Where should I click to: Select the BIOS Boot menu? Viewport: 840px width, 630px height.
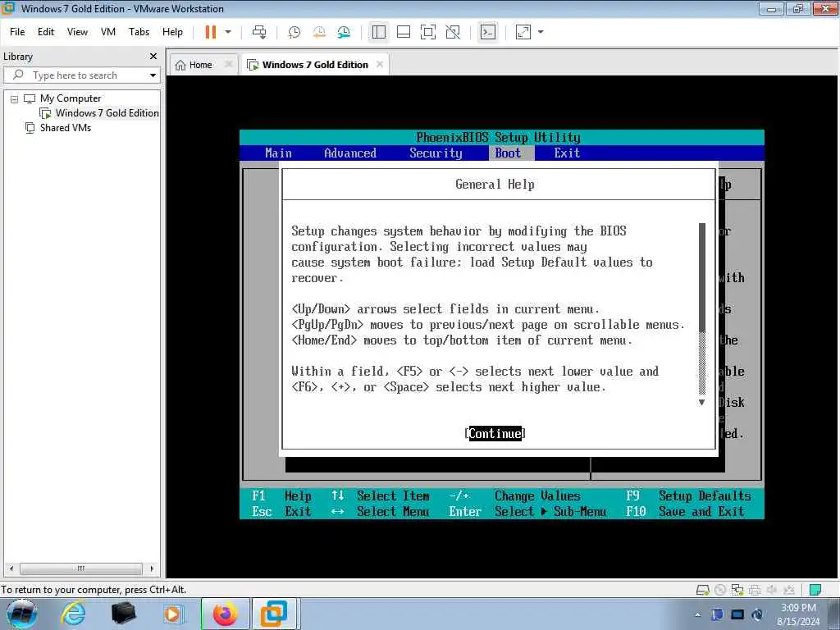pos(508,153)
